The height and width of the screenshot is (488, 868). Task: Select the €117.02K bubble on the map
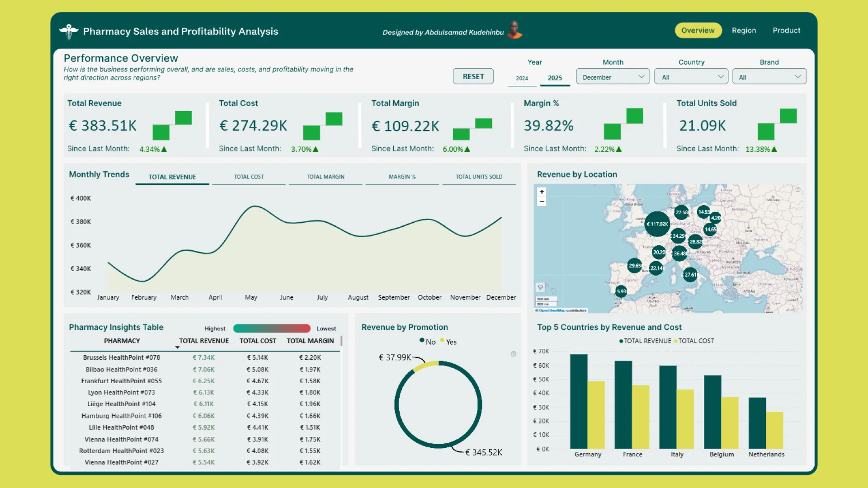coord(657,224)
